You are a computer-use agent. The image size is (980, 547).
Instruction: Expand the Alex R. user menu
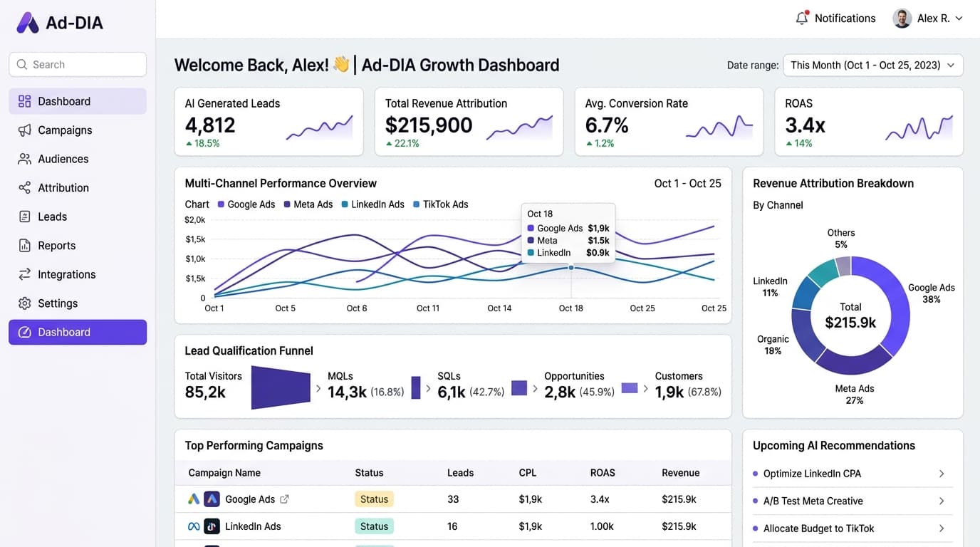(928, 19)
